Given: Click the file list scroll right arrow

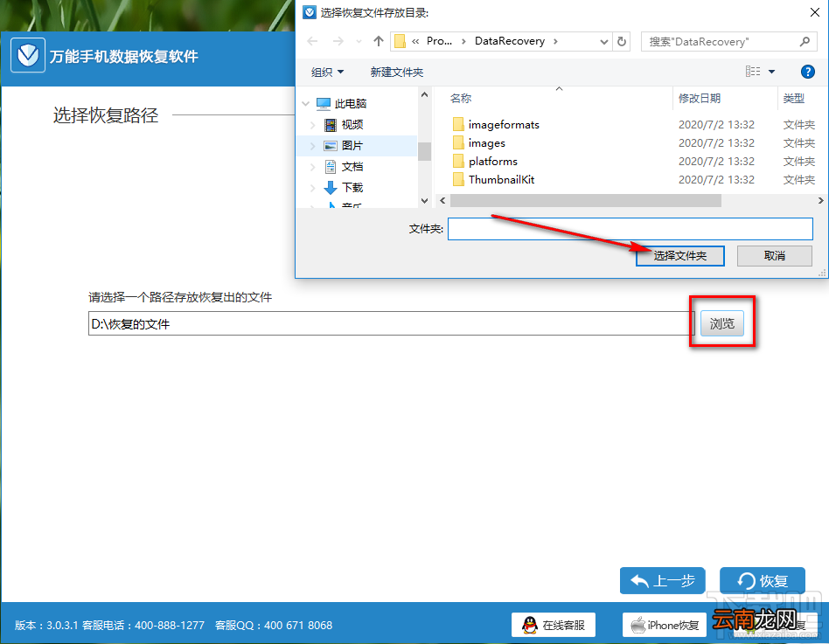Looking at the screenshot, I should coord(820,201).
